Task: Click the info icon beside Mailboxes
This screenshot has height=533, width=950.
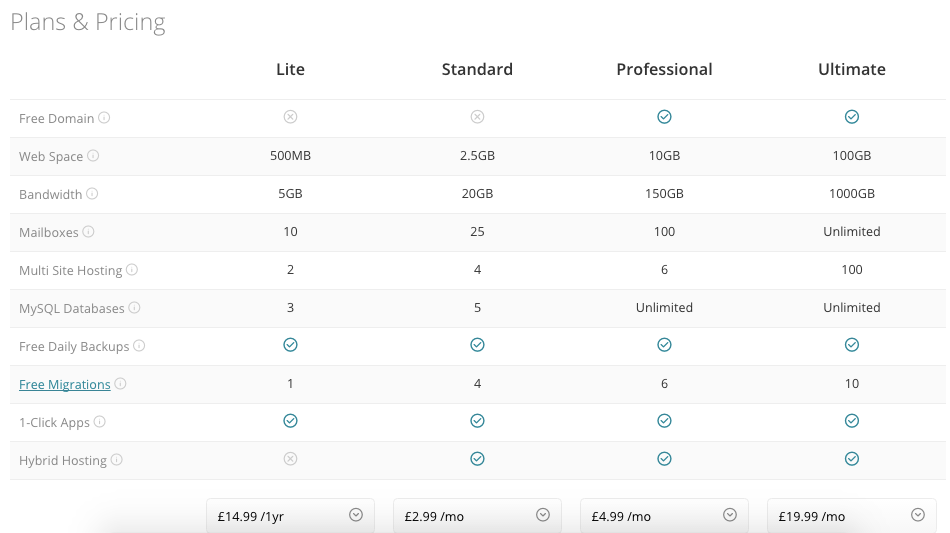Action: pyautogui.click(x=88, y=232)
